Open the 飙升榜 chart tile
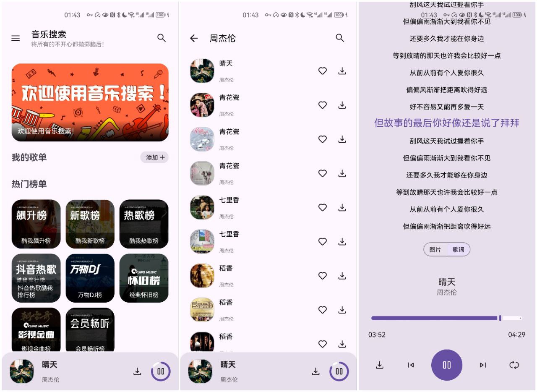Viewport: 537px width, 392px height. 36,224
